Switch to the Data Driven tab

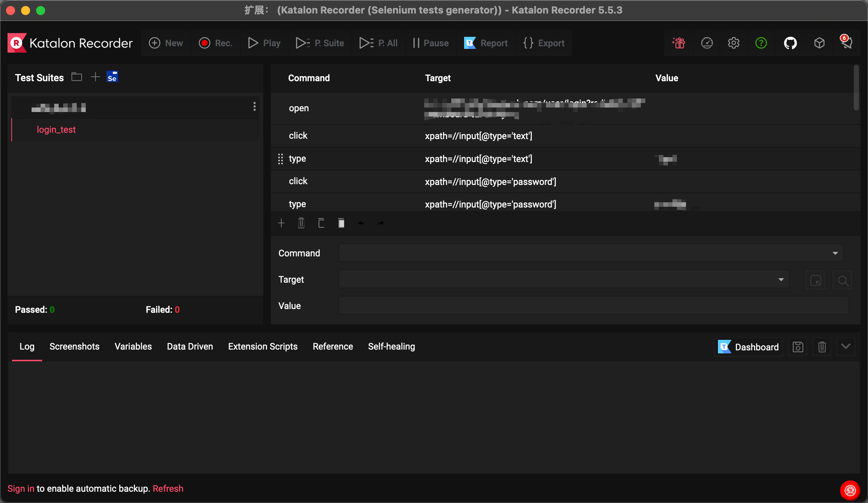coord(190,347)
